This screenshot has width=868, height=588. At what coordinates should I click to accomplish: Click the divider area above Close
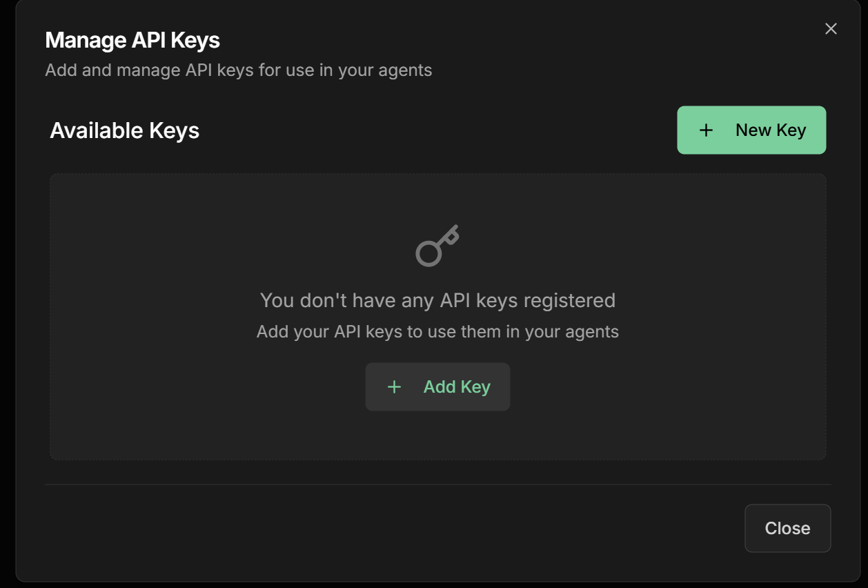point(437,485)
